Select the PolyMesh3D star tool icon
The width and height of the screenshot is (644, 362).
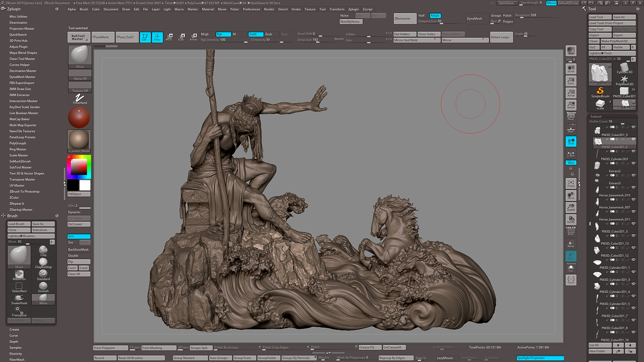(624, 80)
